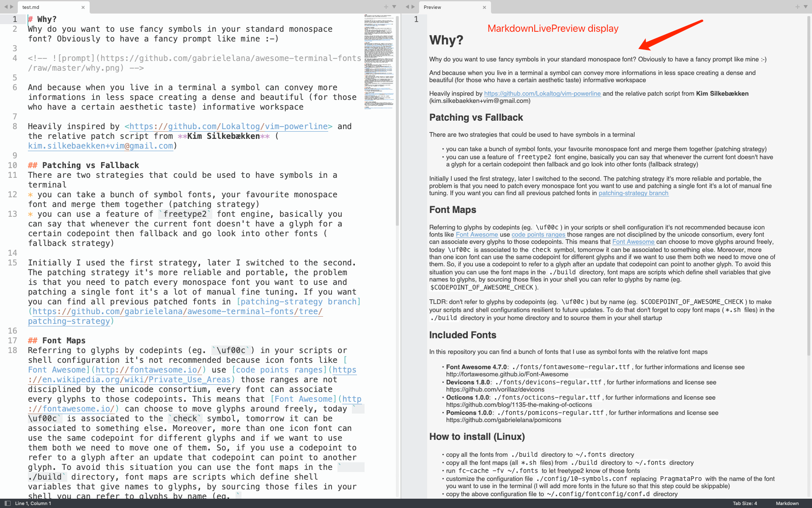This screenshot has width=812, height=508.
Task: Click the Preview pane's next-tab arrow
Action: point(413,7)
